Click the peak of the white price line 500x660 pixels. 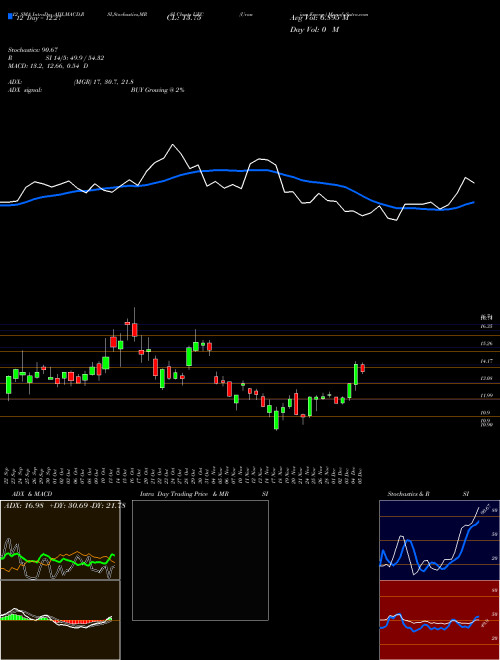(173, 145)
